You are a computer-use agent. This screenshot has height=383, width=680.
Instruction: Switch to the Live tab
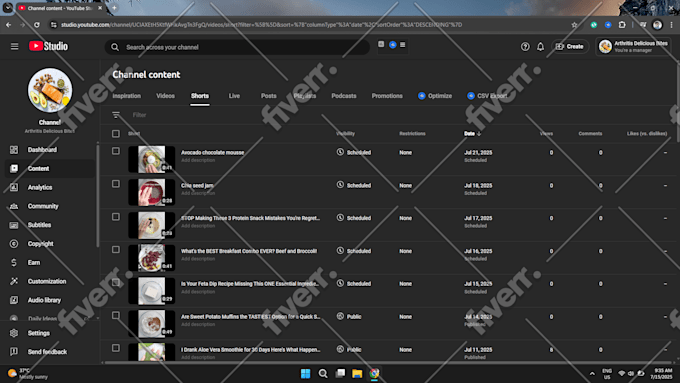[234, 96]
